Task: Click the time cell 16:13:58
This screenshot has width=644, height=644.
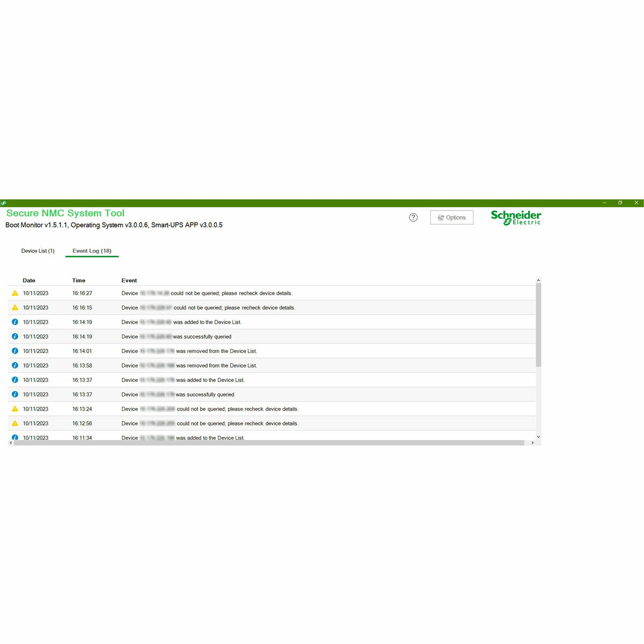Action: (82, 365)
